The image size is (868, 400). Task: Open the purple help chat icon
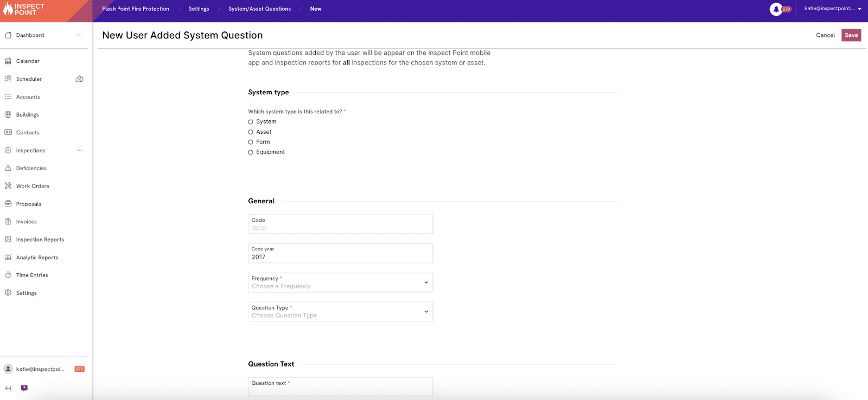click(24, 388)
